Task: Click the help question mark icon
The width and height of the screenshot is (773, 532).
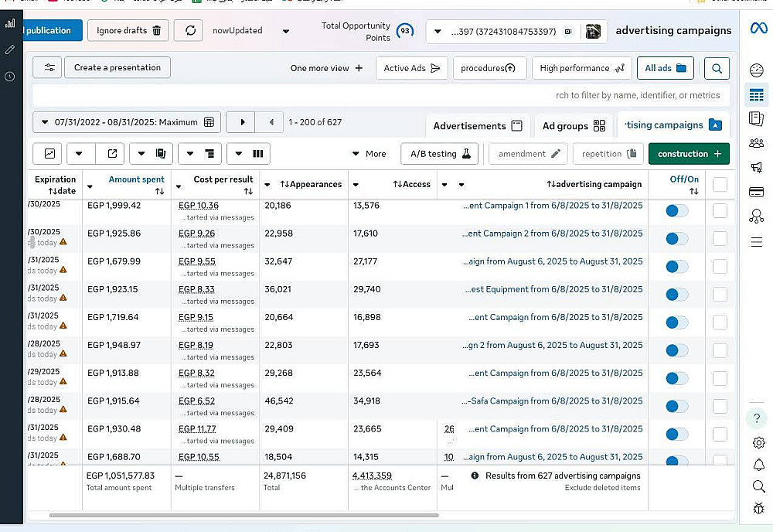Action: [x=758, y=418]
